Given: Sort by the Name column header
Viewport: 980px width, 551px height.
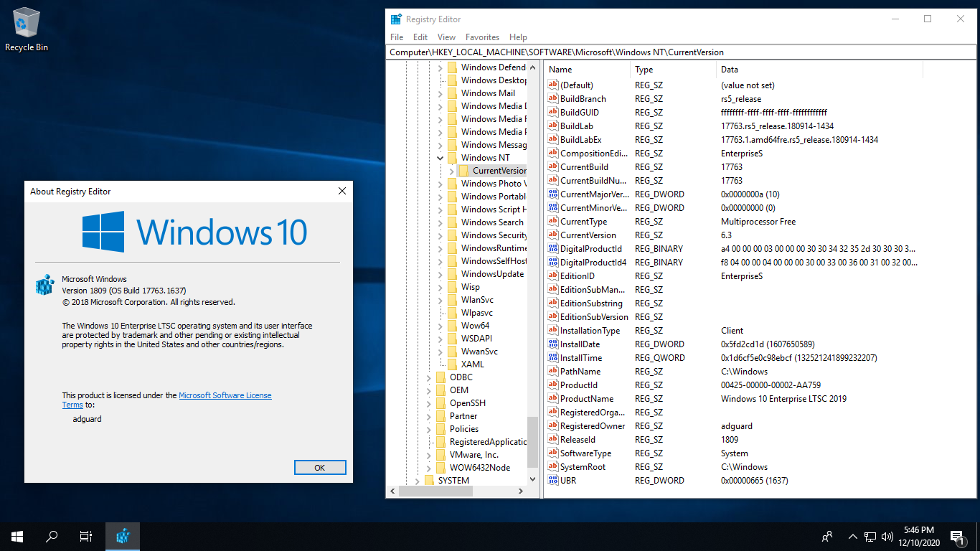Looking at the screenshot, I should [x=587, y=70].
